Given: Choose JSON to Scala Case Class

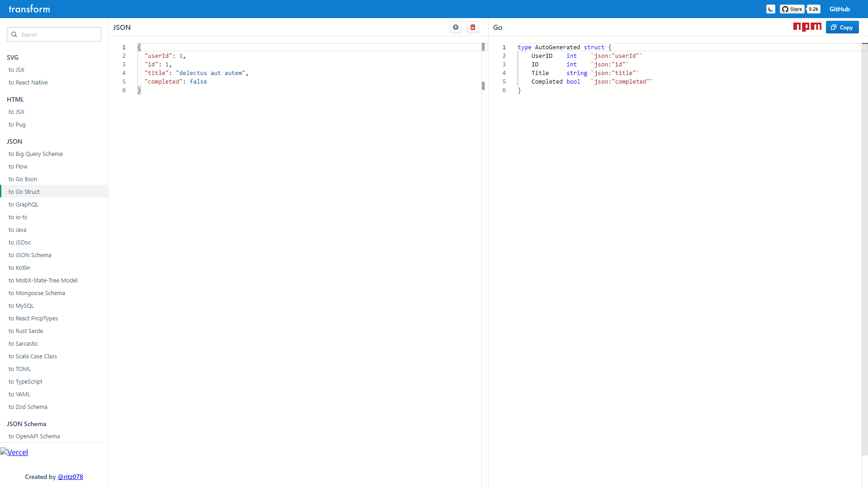Looking at the screenshot, I should [x=54, y=356].
